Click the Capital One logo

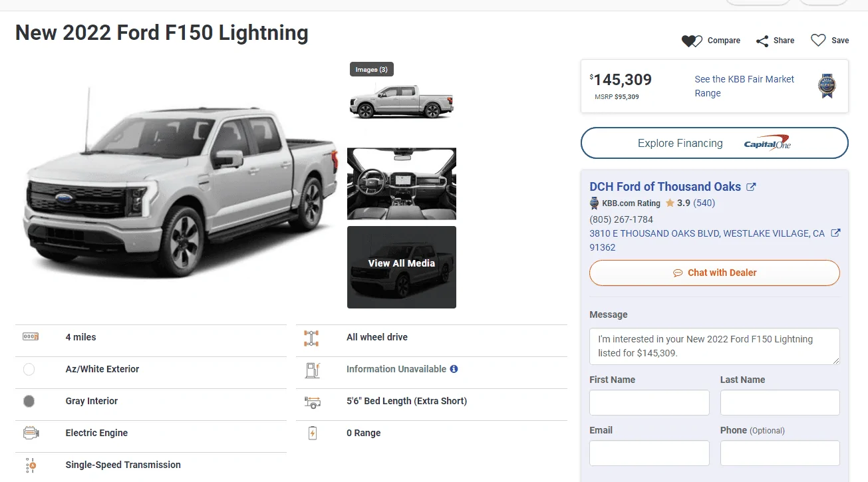tap(767, 143)
